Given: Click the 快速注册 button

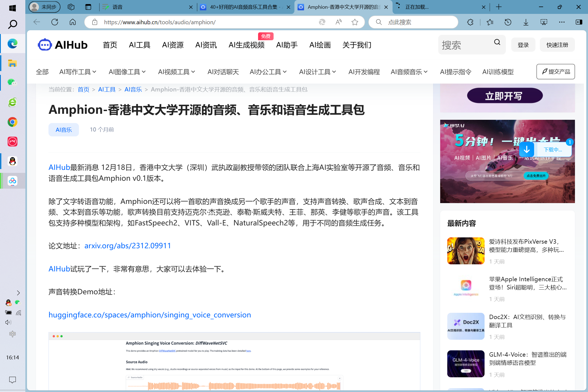Looking at the screenshot, I should click(x=557, y=45).
